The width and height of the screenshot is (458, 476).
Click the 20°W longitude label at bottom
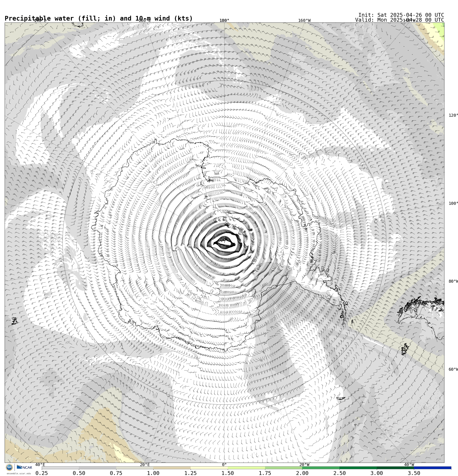[x=304, y=465]
